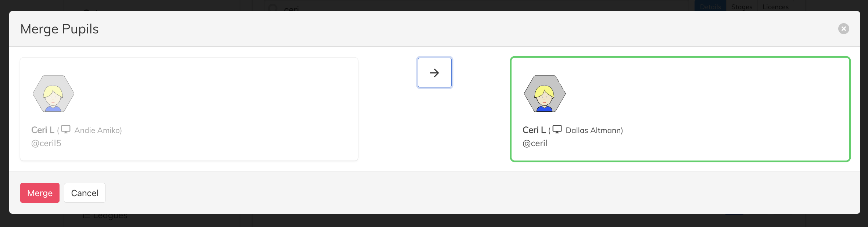Viewport: 868px width, 227px height.
Task: Open the Details tab
Action: tap(710, 7)
